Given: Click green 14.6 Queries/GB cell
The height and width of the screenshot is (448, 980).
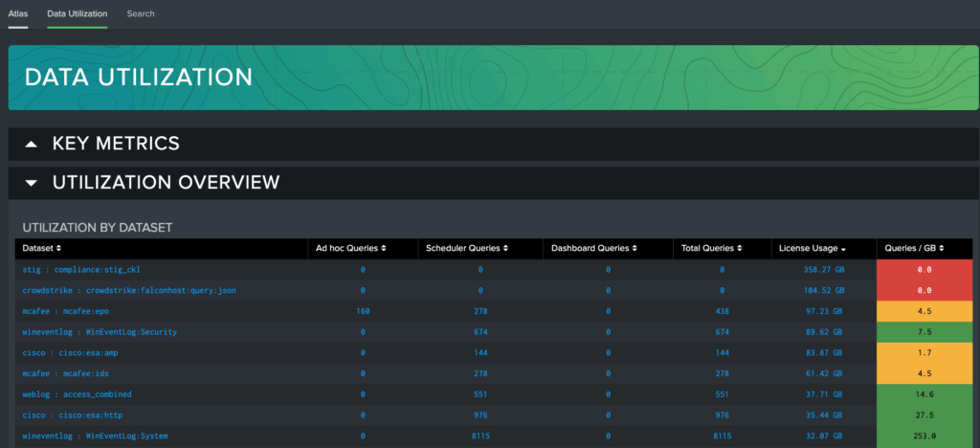Looking at the screenshot, I should pos(925,394).
